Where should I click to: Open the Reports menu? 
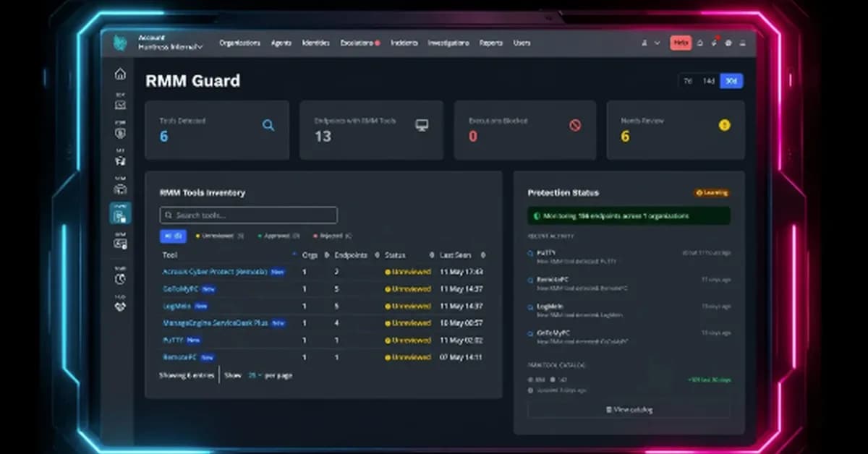[491, 43]
